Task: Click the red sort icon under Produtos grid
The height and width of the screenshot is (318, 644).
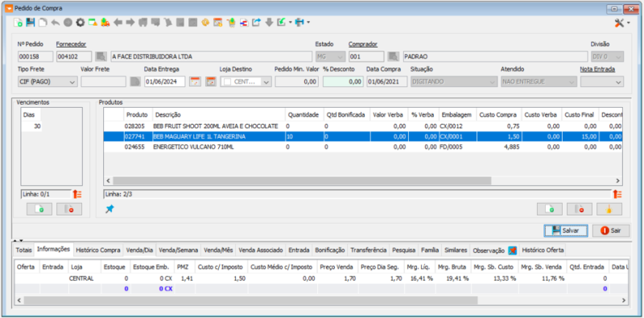Action: tap(617, 194)
